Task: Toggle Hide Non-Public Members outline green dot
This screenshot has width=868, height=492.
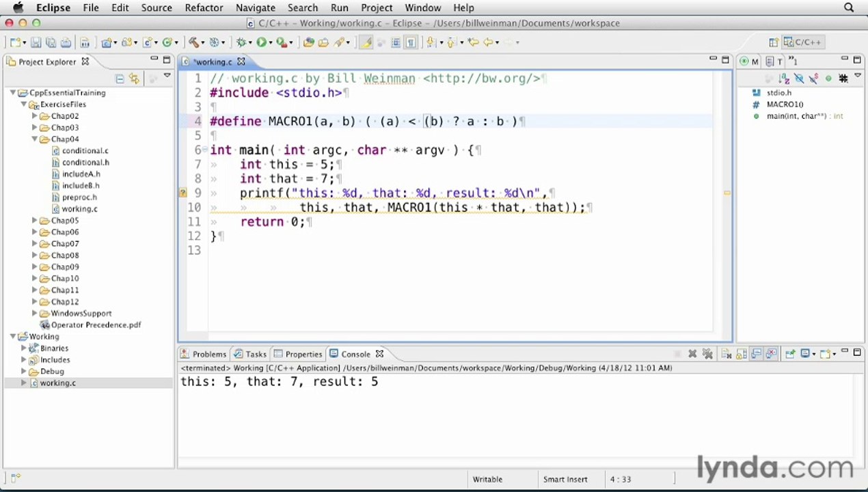Action: click(x=828, y=79)
